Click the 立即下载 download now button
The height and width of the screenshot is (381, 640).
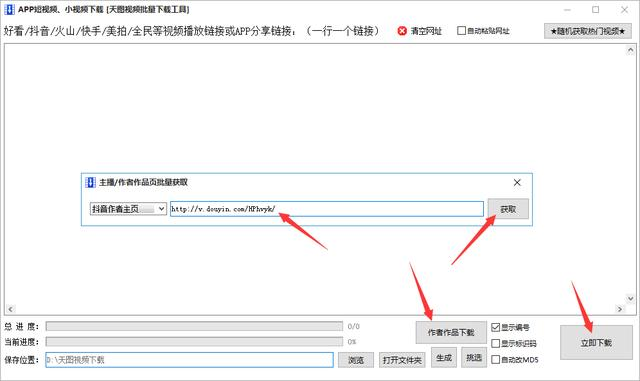click(596, 343)
